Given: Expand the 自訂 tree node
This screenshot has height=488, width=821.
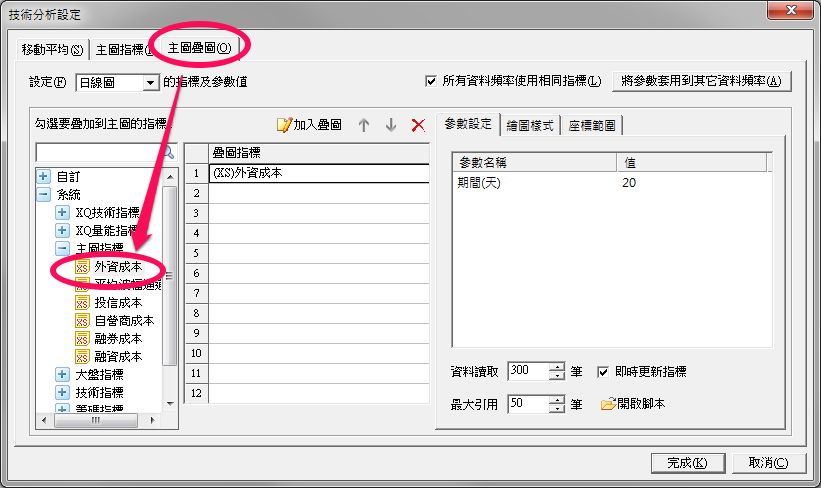Looking at the screenshot, I should [x=43, y=176].
